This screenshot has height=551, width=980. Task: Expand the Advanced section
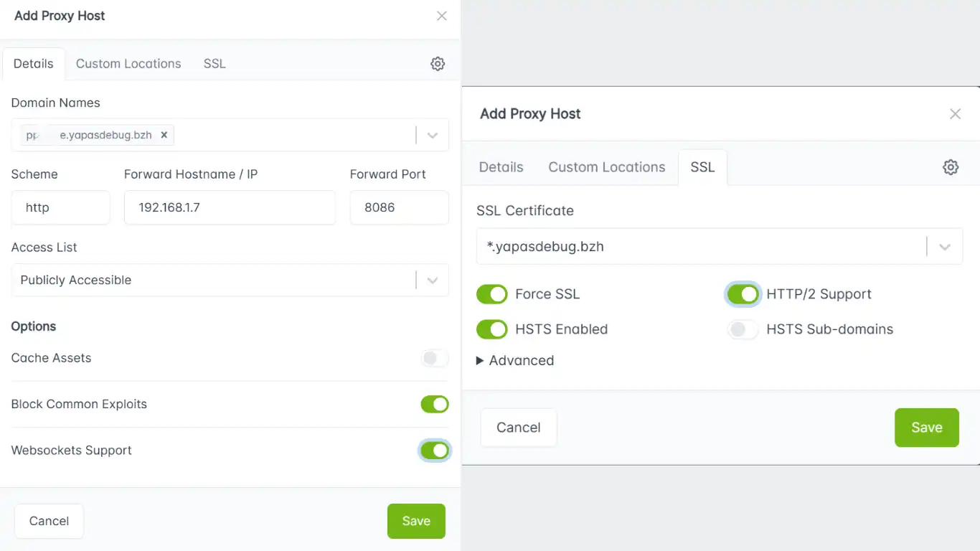click(515, 361)
